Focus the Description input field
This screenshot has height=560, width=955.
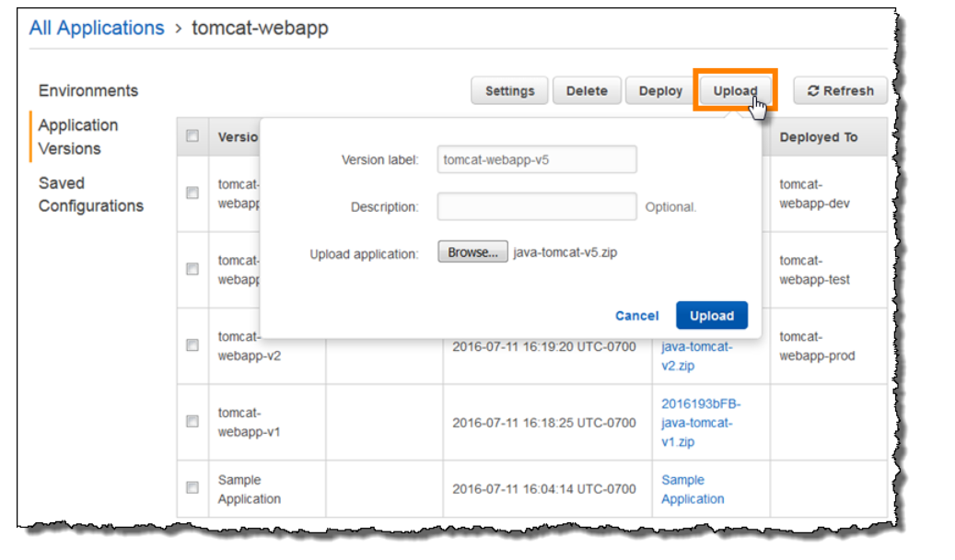click(536, 206)
